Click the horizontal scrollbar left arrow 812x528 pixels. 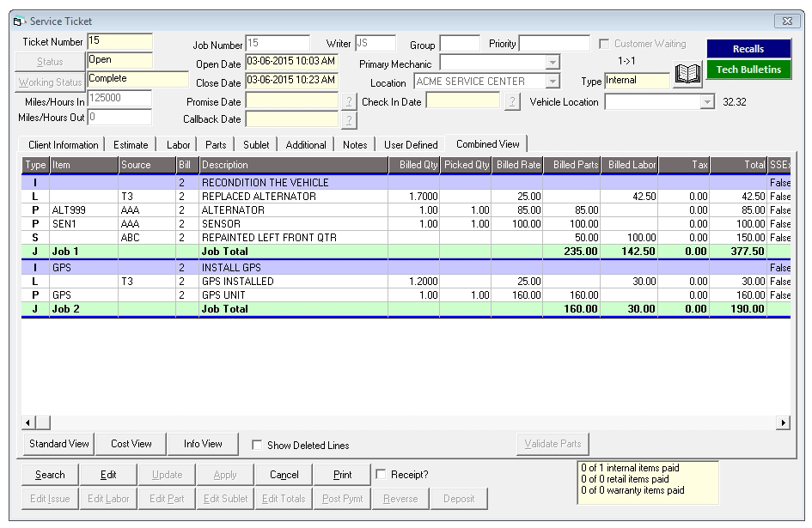tap(28, 422)
